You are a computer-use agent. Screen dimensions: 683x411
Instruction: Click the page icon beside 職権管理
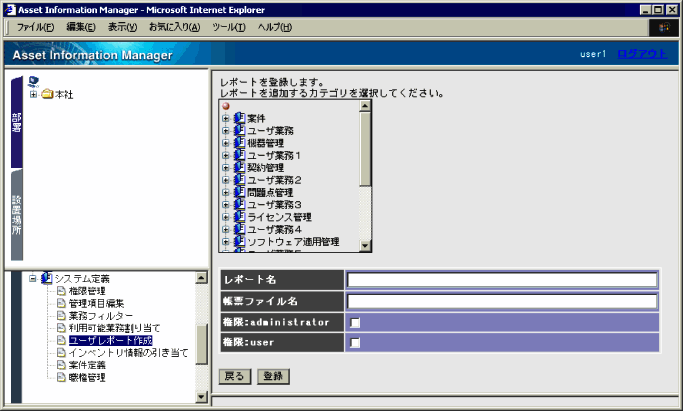pyautogui.click(x=61, y=377)
